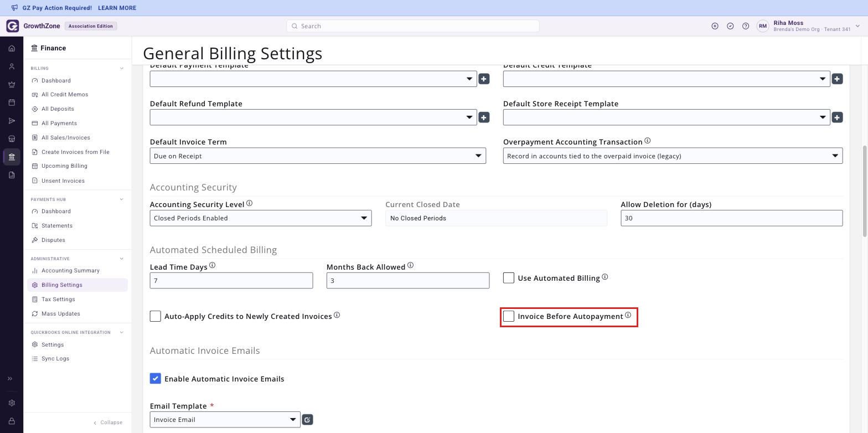Open Sync Logs in sidebar

click(x=55, y=359)
